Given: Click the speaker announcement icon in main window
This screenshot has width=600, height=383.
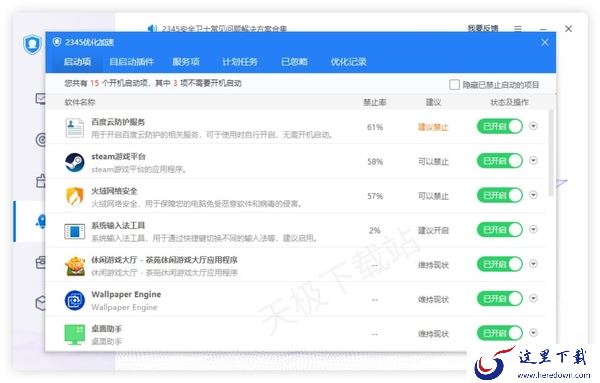Looking at the screenshot, I should click(x=152, y=28).
